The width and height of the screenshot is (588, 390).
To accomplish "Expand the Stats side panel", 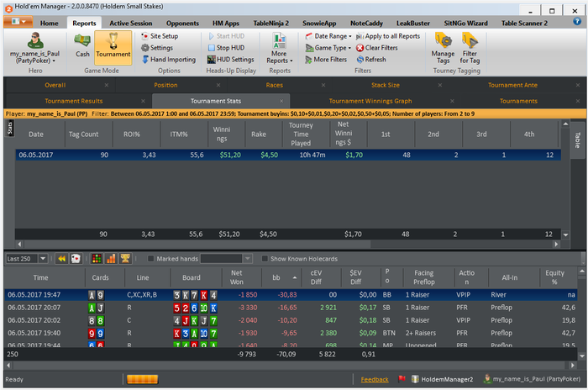I will pyautogui.click(x=10, y=129).
